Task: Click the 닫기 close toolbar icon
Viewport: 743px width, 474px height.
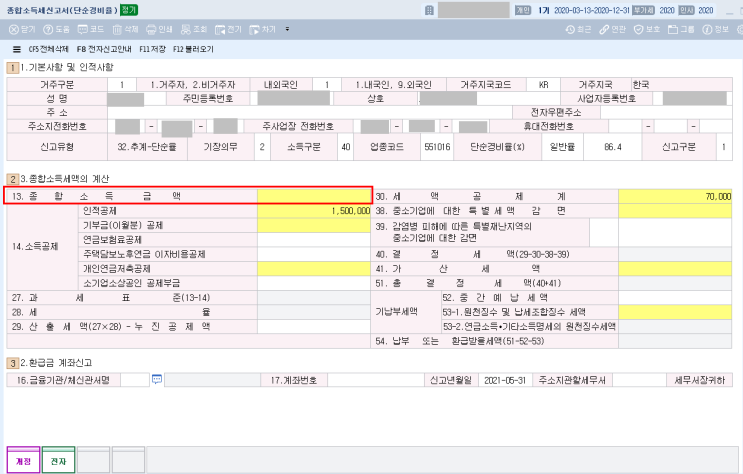Action: click(x=22, y=29)
